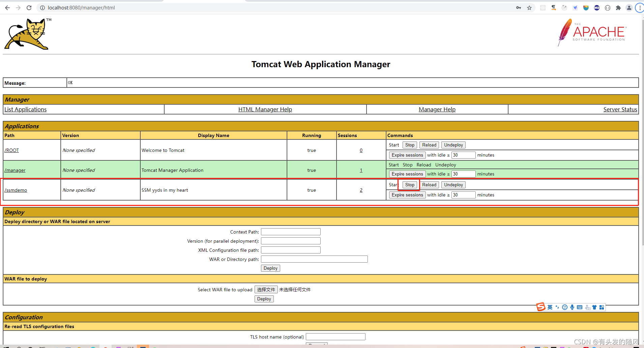Expire sessions for the /ROOT application
This screenshot has height=348, width=644.
click(x=407, y=155)
